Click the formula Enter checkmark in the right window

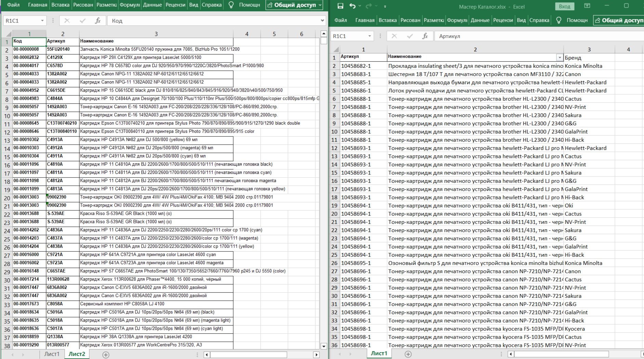pos(410,36)
